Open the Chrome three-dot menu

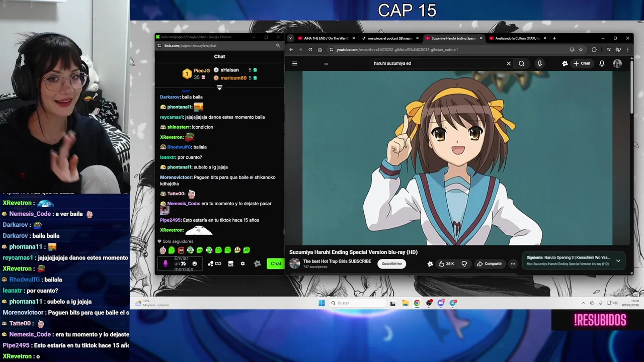pyautogui.click(x=627, y=50)
